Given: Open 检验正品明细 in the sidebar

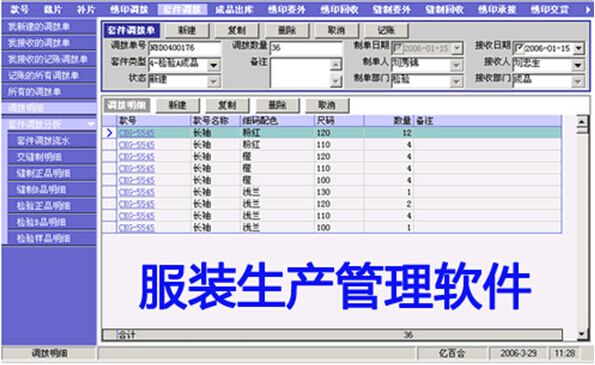Looking at the screenshot, I should [x=52, y=206].
